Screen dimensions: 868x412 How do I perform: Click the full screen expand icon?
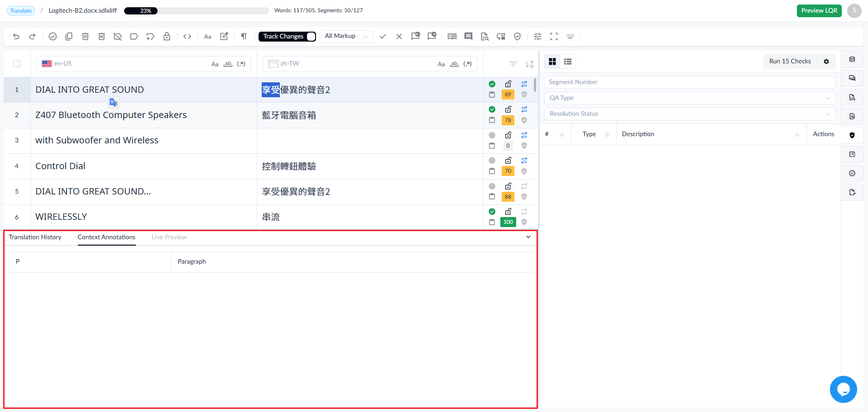554,37
